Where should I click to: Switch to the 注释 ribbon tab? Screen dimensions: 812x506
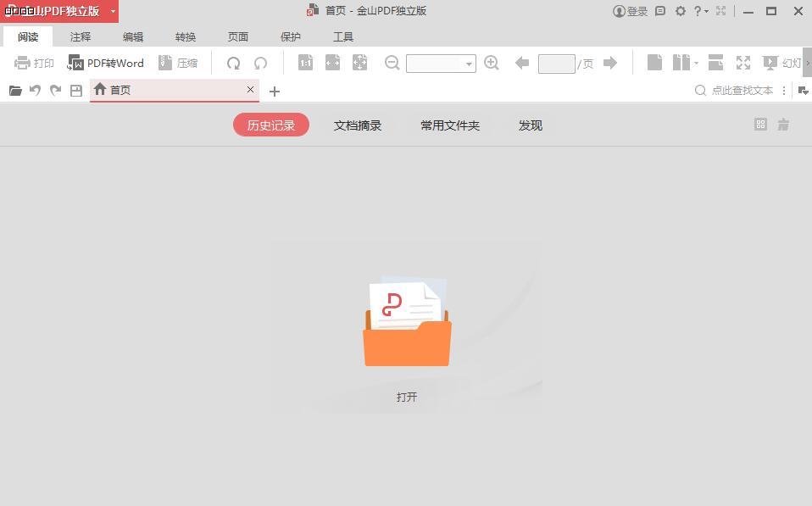click(x=81, y=36)
